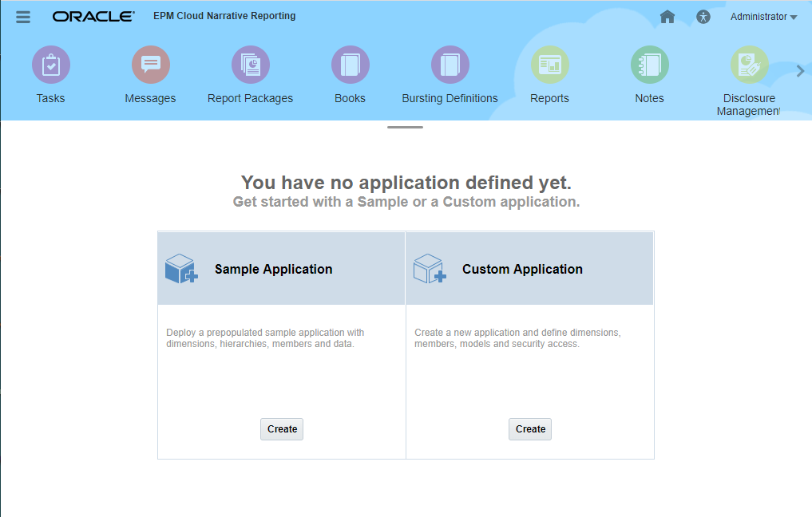Click the Sample Application cube icon
Screen dimensions: 812x517
pos(181,269)
